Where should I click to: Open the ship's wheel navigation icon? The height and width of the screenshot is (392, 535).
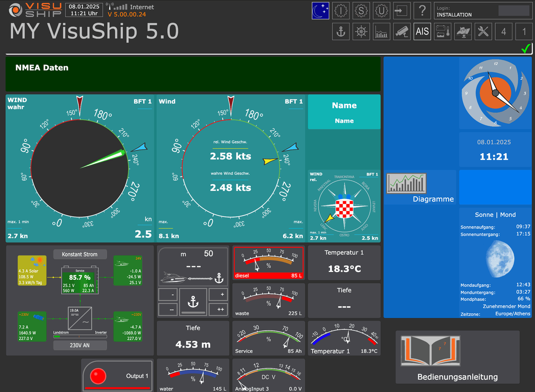tap(361, 32)
